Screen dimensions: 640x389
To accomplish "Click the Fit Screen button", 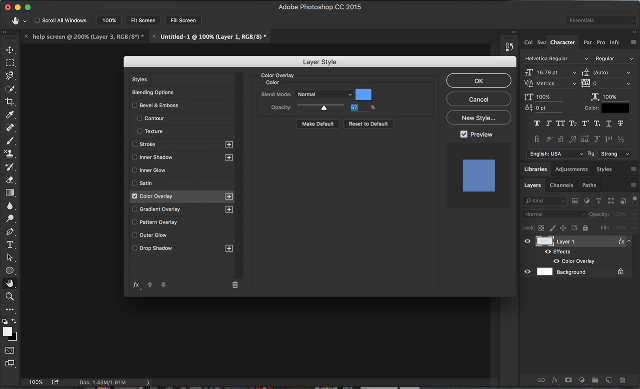I will coord(143,20).
